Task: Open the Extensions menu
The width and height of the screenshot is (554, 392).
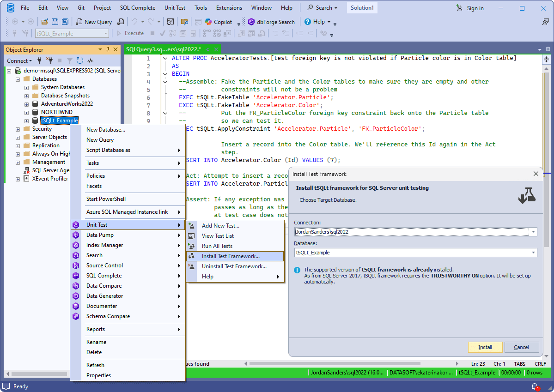Action: (x=229, y=8)
